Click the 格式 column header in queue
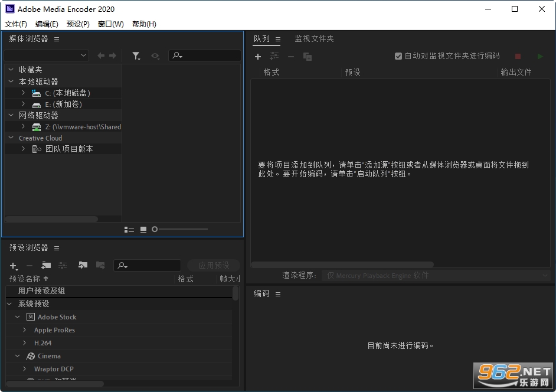Viewport: 556px width, 392px height. coord(272,73)
